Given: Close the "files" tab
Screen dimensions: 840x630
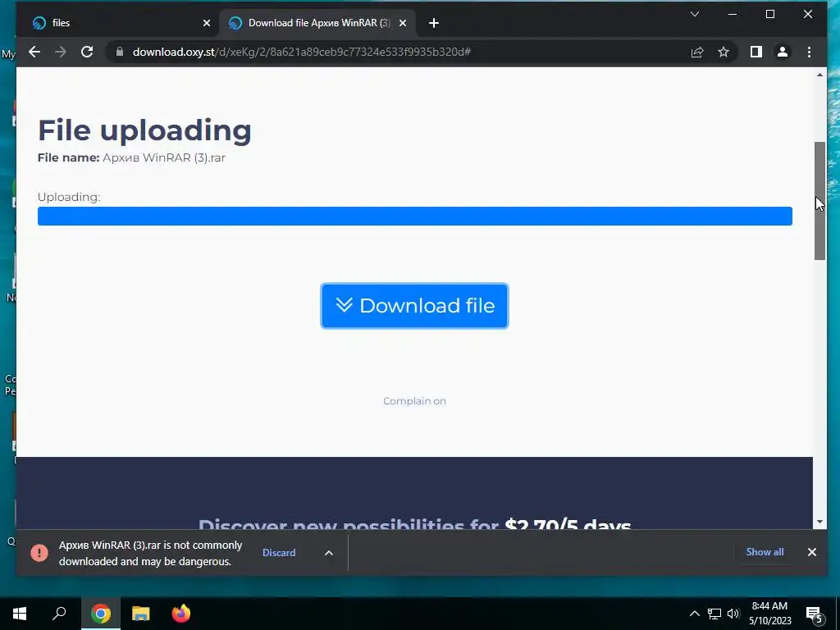Looking at the screenshot, I should 207,23.
